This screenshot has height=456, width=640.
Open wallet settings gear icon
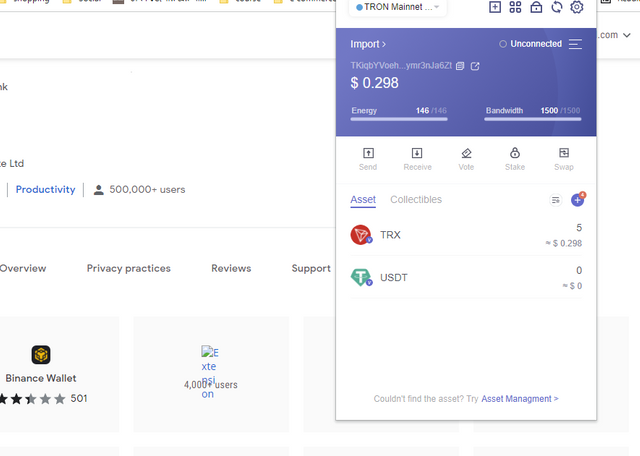coord(577,7)
